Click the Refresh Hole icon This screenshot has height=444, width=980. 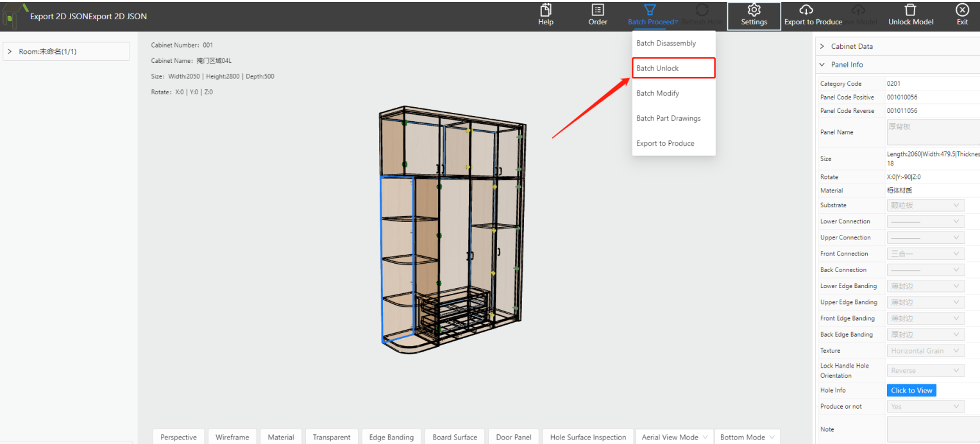702,10
